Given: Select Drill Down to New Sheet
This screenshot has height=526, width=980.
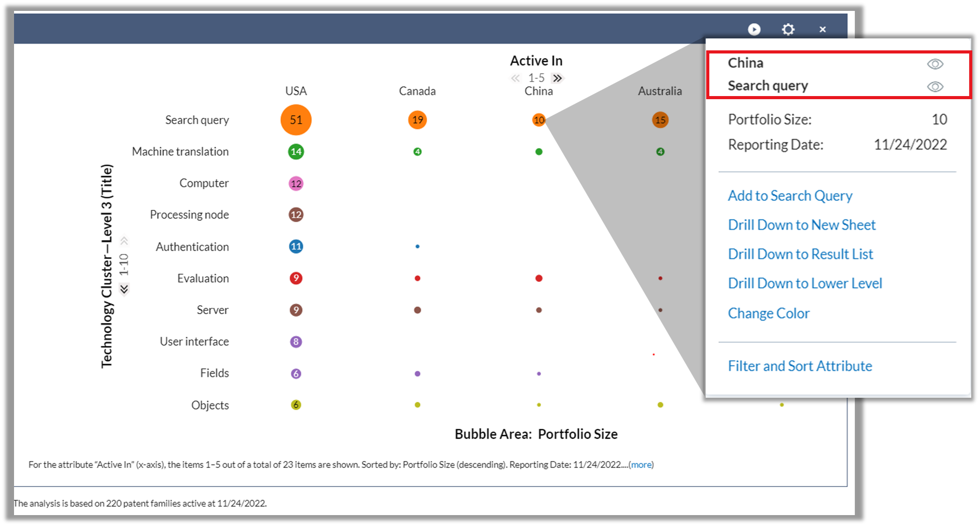Looking at the screenshot, I should coord(802,225).
